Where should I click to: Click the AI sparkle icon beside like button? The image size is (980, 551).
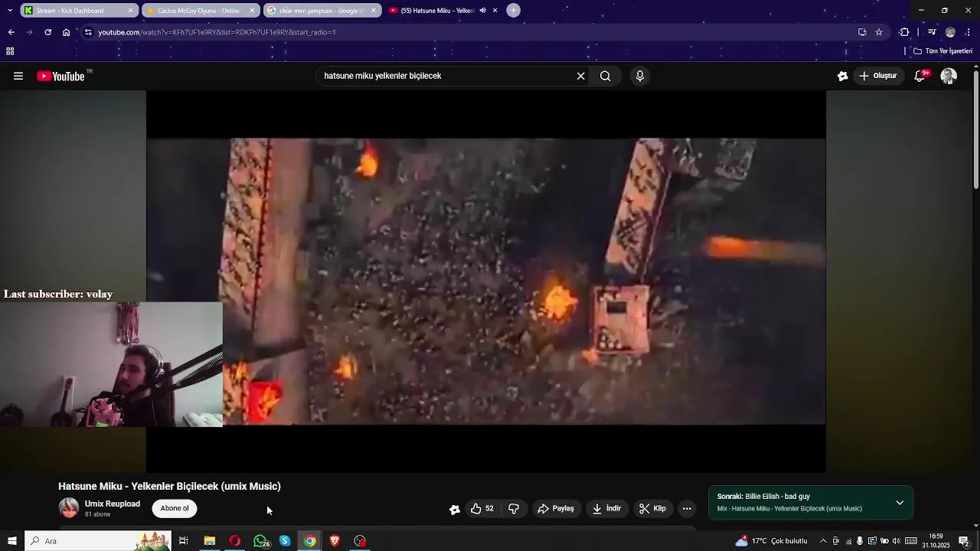[455, 509]
